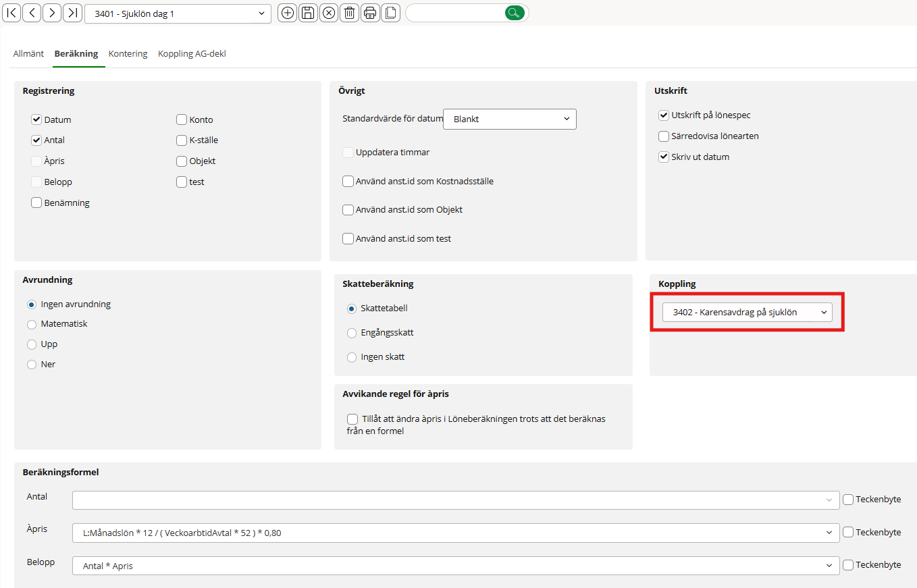This screenshot has height=588, width=917.
Task: Save using the floppy disk icon
Action: pyautogui.click(x=308, y=13)
